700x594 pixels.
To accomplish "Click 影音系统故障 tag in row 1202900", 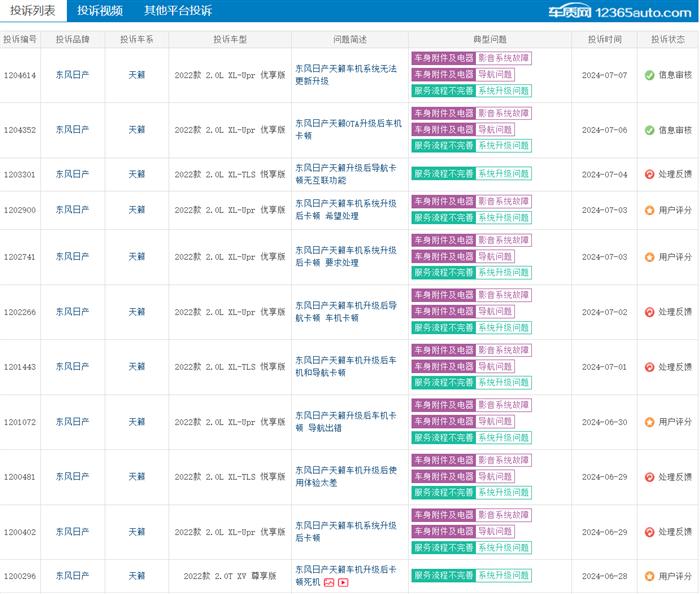I will coord(504,201).
